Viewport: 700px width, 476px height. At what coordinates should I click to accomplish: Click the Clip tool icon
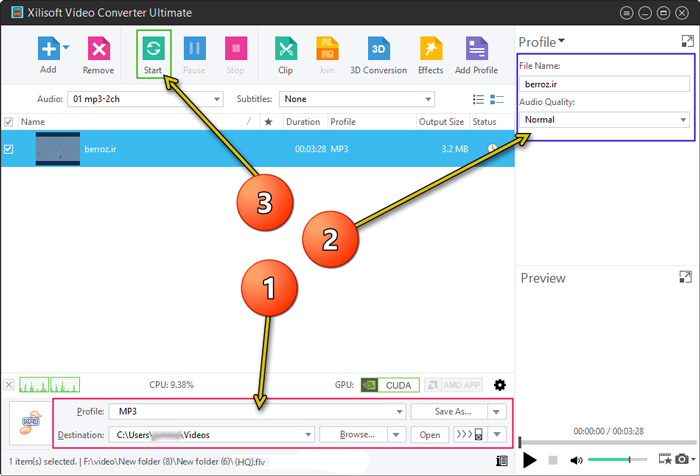285,49
